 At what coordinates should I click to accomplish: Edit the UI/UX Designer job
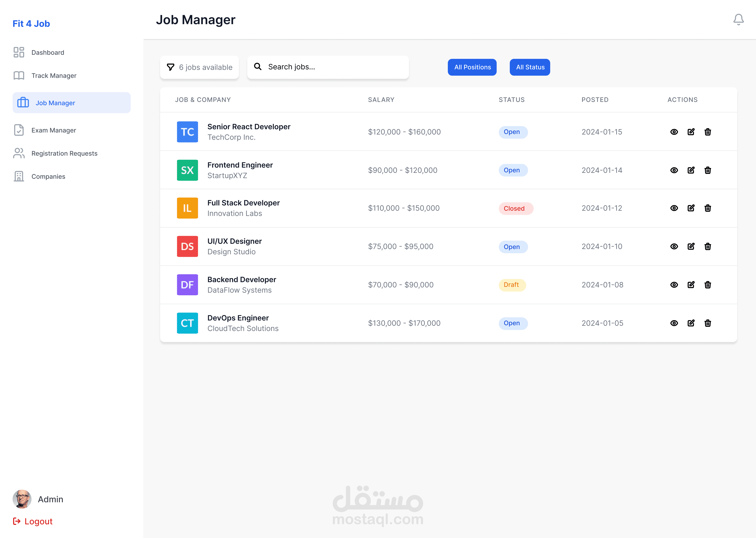[x=691, y=246]
